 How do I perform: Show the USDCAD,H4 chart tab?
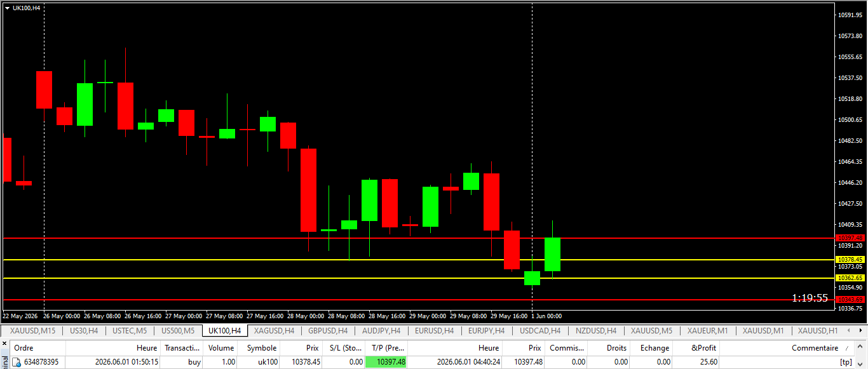pos(540,330)
